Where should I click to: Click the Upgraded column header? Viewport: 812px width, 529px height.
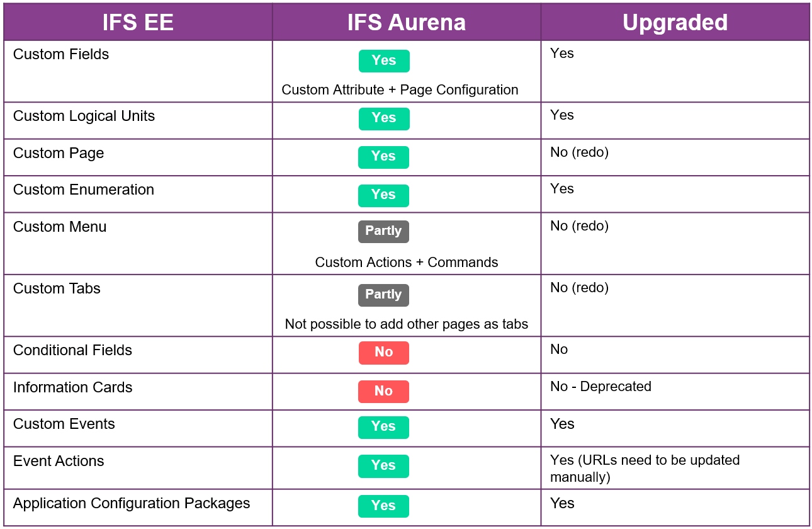click(x=675, y=23)
